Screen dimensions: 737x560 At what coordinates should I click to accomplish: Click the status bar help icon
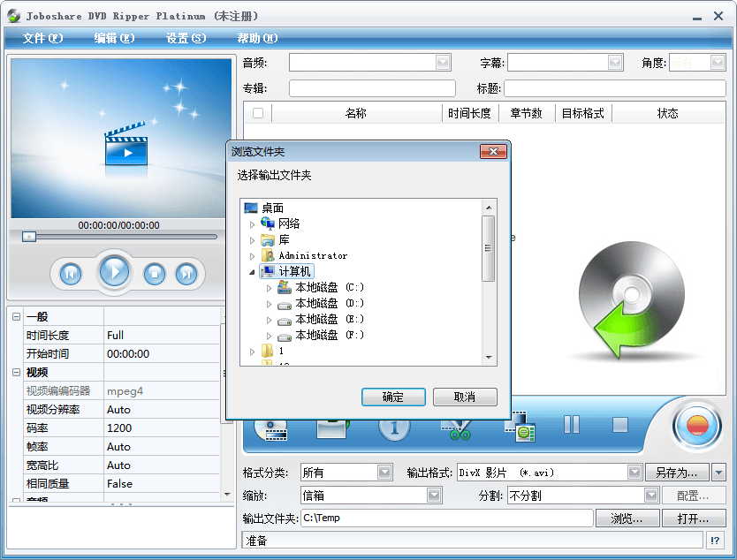click(x=715, y=541)
